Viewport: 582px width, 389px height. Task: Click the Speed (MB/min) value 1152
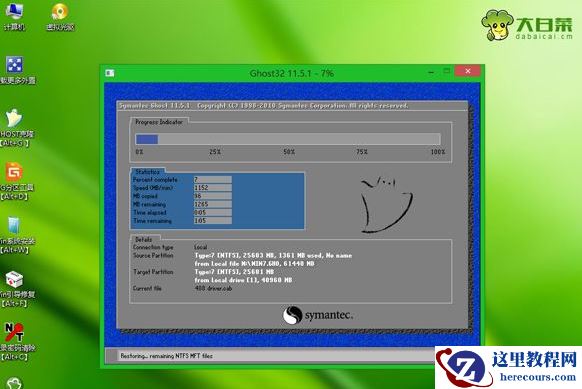(x=213, y=188)
